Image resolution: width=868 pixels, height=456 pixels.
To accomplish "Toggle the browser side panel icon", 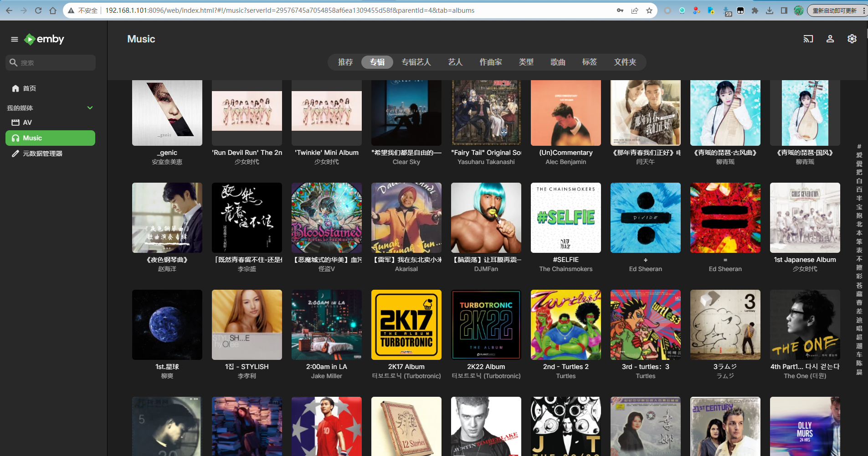I will tap(784, 10).
